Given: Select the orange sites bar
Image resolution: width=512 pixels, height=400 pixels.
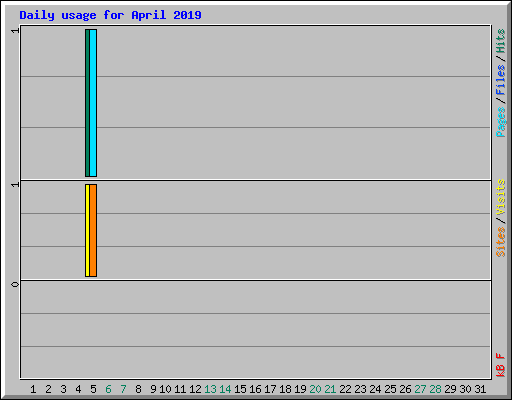Looking at the screenshot, I should coord(93,230).
